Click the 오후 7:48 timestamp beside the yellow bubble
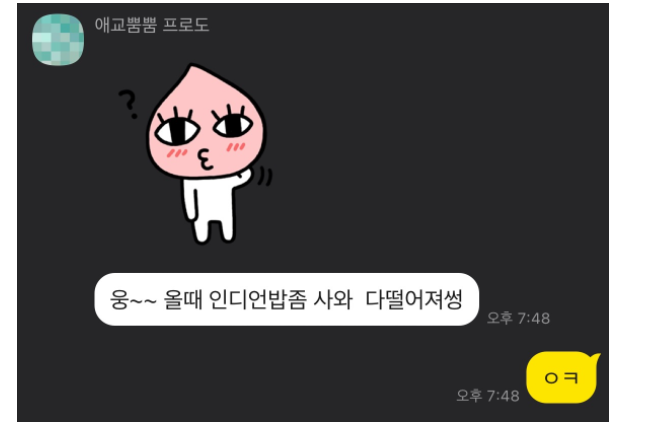The image size is (655, 434). click(x=487, y=395)
